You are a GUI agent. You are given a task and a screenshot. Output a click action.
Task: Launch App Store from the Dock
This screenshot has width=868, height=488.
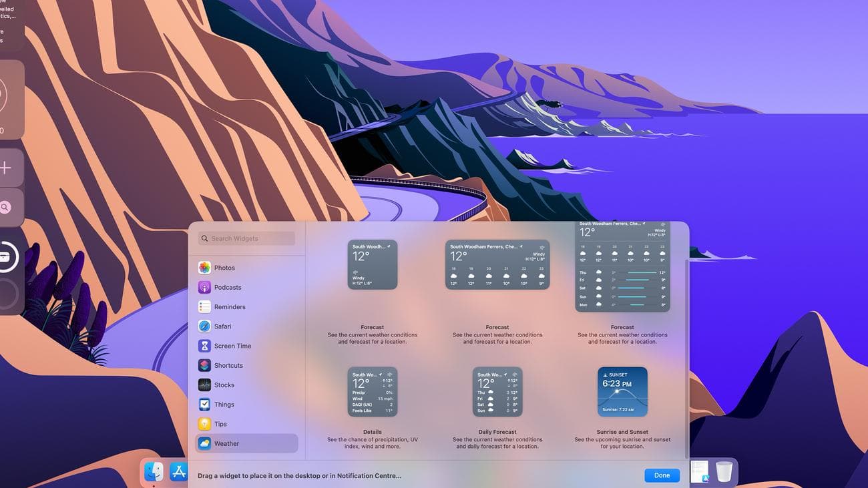coord(178,471)
